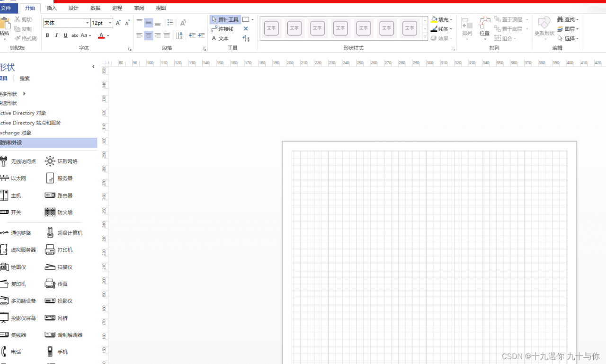This screenshot has height=364, width=606.
Task: Choose the 多功能设备 multifunction device shape
Action: point(19,301)
